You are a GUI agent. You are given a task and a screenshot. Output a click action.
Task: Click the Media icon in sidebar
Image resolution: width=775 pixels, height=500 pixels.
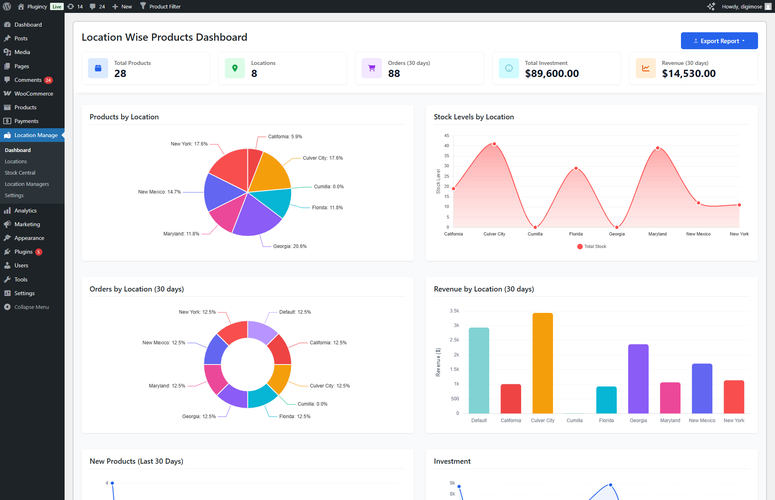click(7, 52)
